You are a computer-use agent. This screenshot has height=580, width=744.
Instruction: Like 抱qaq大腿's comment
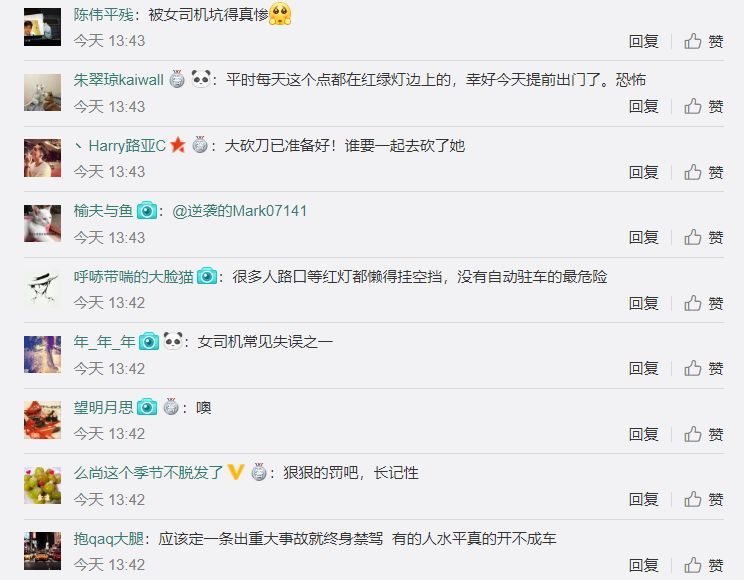(703, 565)
